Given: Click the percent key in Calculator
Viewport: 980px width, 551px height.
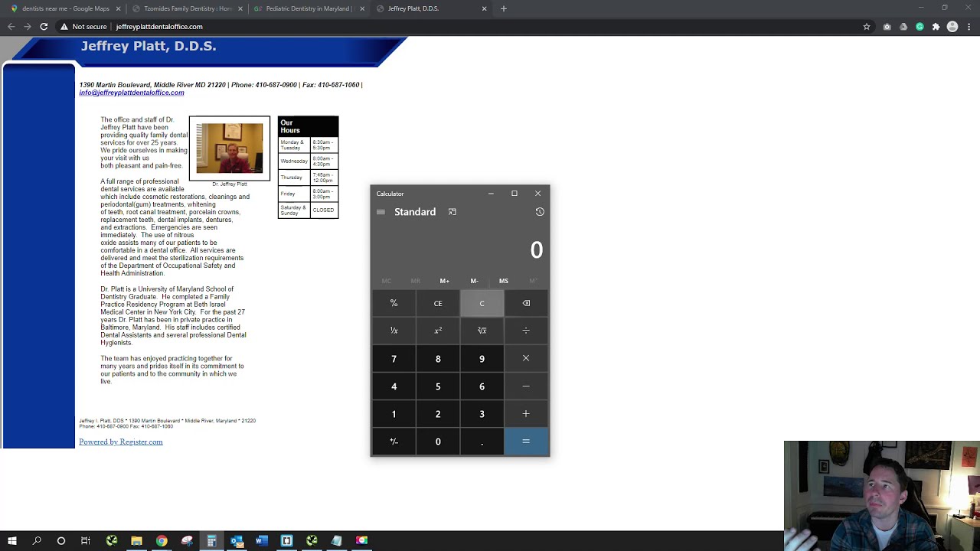Looking at the screenshot, I should [x=394, y=303].
